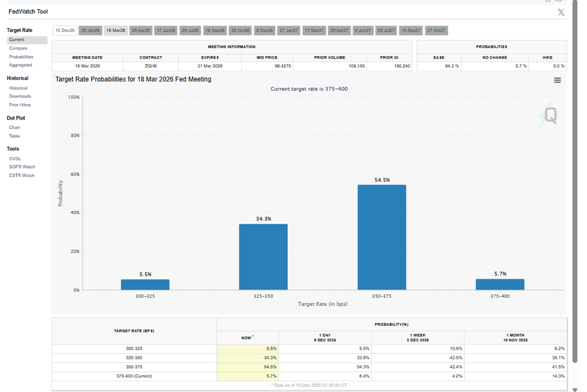This screenshot has height=392, width=587.
Task: Open Probabilities under Target Rate
Action: click(x=21, y=57)
